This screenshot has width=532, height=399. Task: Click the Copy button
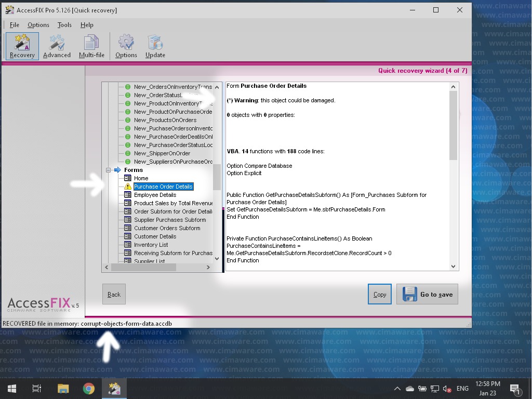tap(380, 294)
